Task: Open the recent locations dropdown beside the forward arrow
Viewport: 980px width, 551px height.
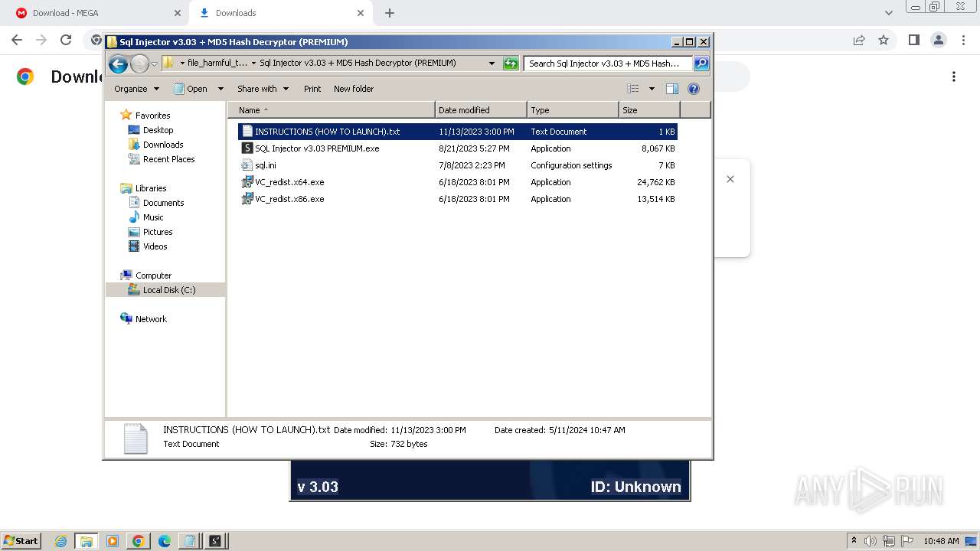Action: (155, 64)
